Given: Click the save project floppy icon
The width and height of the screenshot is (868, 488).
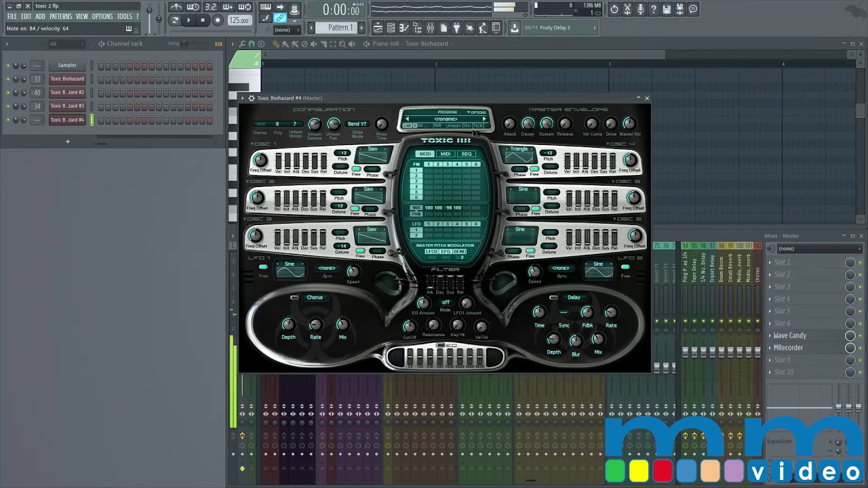Looking at the screenshot, I should point(667,9).
